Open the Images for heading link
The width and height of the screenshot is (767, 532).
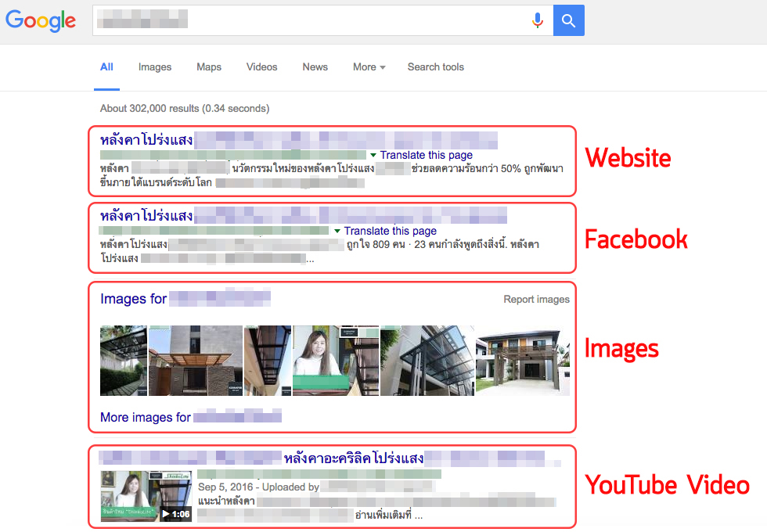click(185, 299)
